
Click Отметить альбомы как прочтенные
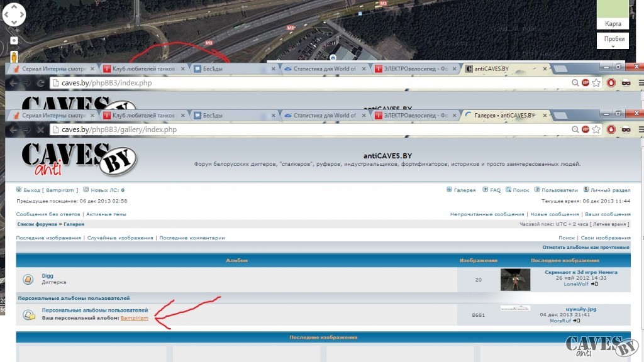586,247
